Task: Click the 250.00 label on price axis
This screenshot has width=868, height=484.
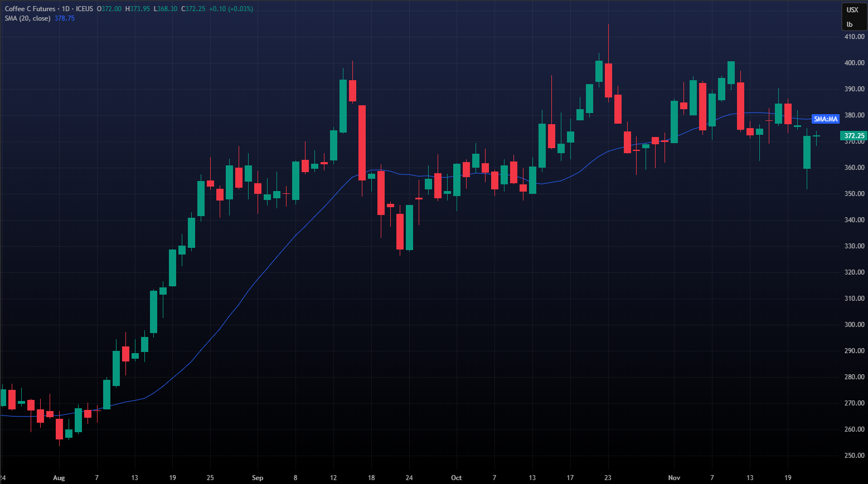Action: (x=854, y=456)
